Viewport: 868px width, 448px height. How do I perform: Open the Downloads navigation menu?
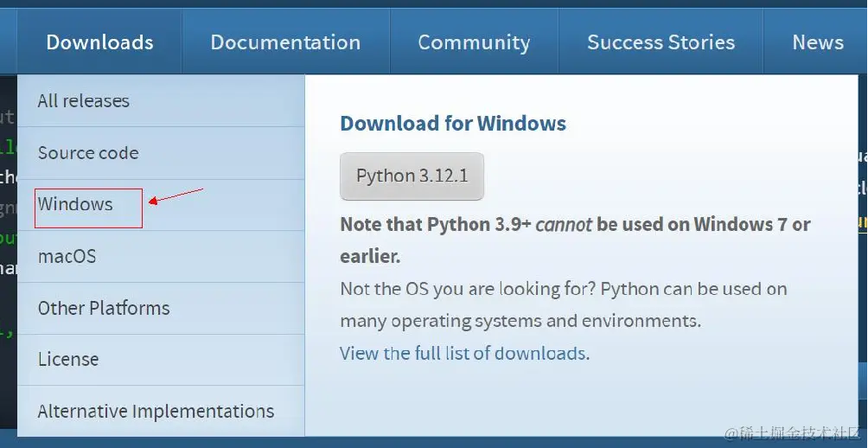point(99,42)
